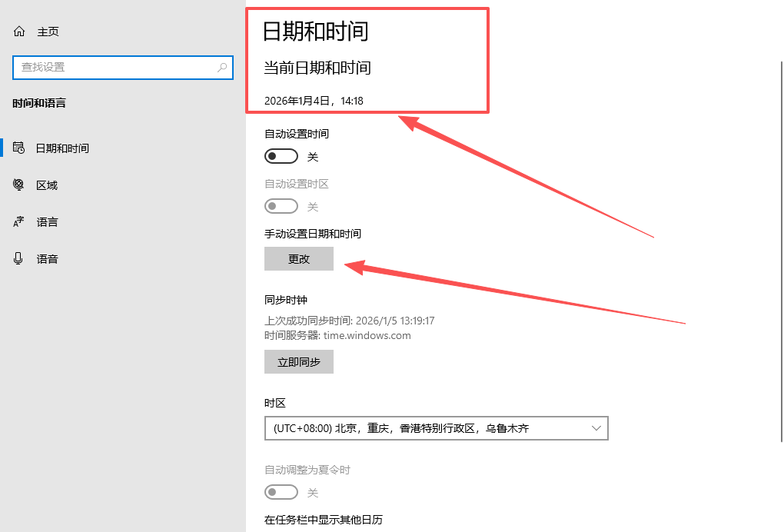Click the calendar icon beside 日期和时间
This screenshot has height=532, width=784.
(19, 148)
